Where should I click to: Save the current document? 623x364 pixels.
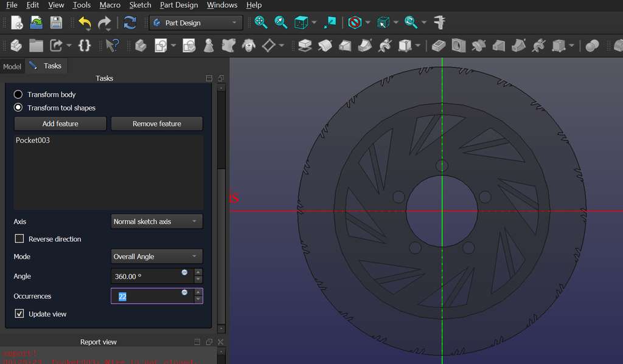coord(56,22)
